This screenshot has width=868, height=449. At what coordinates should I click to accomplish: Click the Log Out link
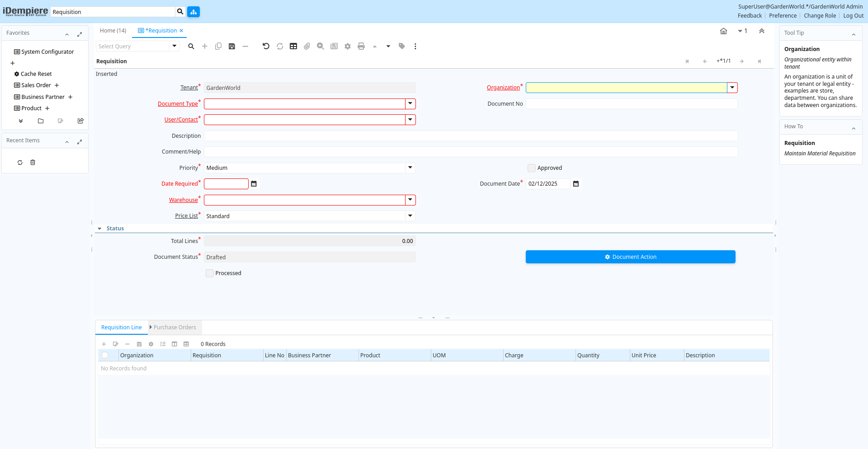853,16
